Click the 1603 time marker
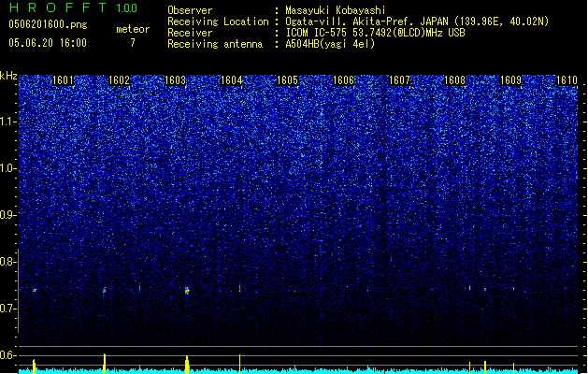 click(x=175, y=80)
